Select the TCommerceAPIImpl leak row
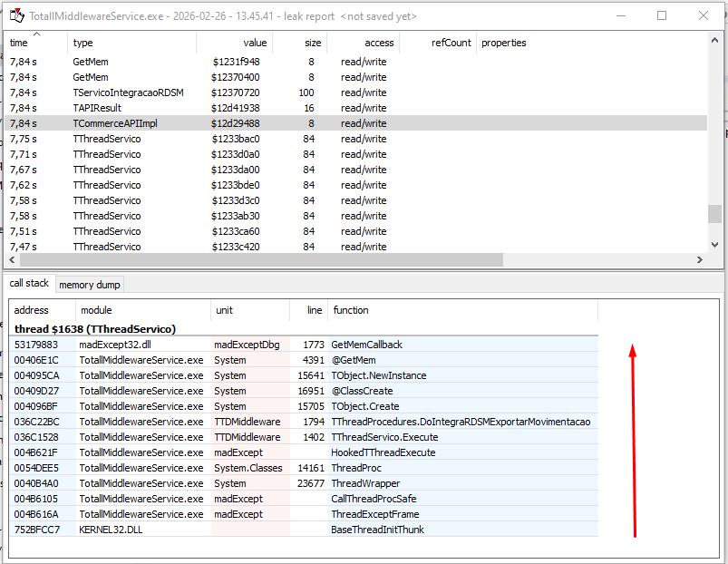The height and width of the screenshot is (564, 728). (x=355, y=123)
